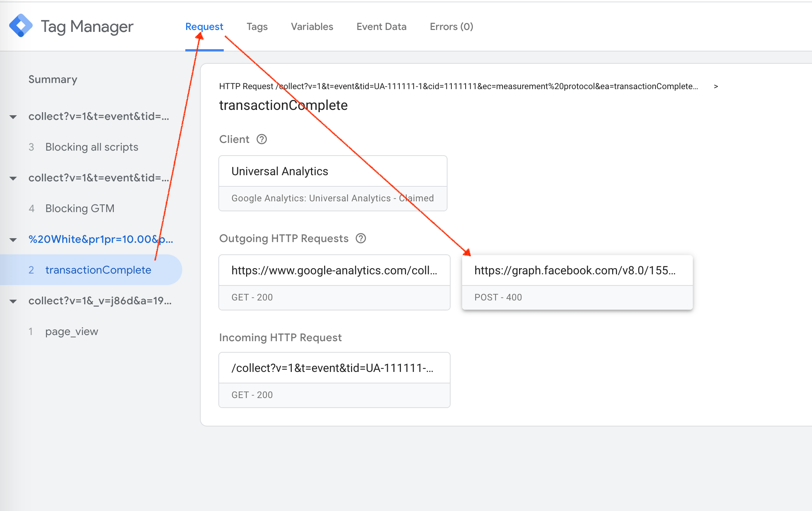812x511 pixels.
Task: Collapse the collect?v=1&_v=j86d group
Action: coord(13,301)
